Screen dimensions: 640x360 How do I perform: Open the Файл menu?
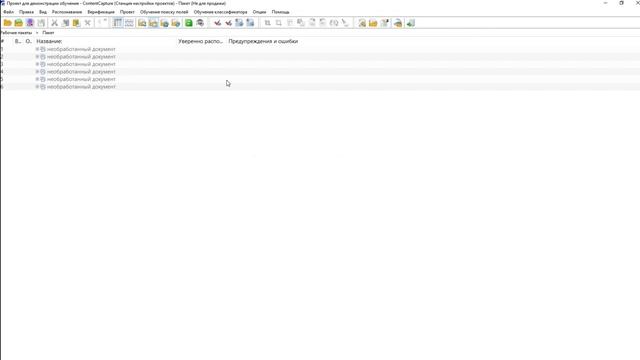8,12
